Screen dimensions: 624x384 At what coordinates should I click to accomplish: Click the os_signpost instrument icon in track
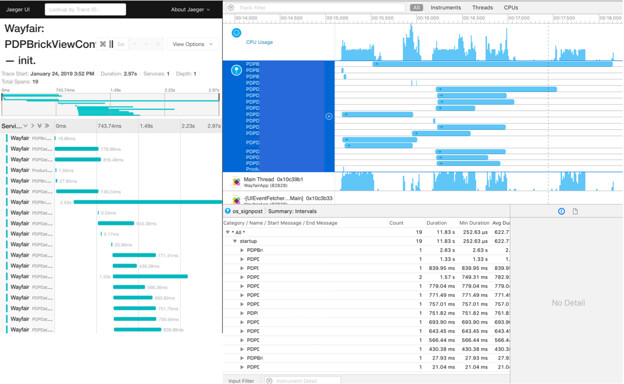pyautogui.click(x=236, y=70)
